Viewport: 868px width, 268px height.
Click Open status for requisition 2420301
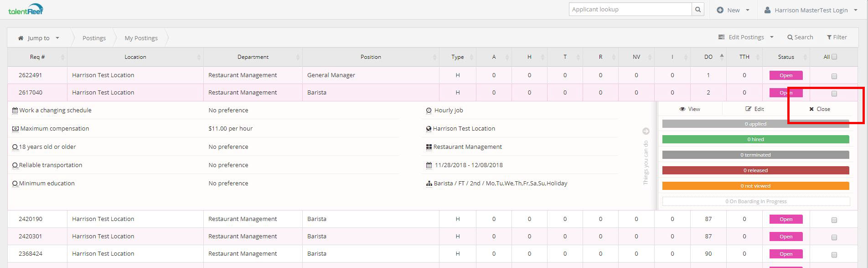point(786,237)
